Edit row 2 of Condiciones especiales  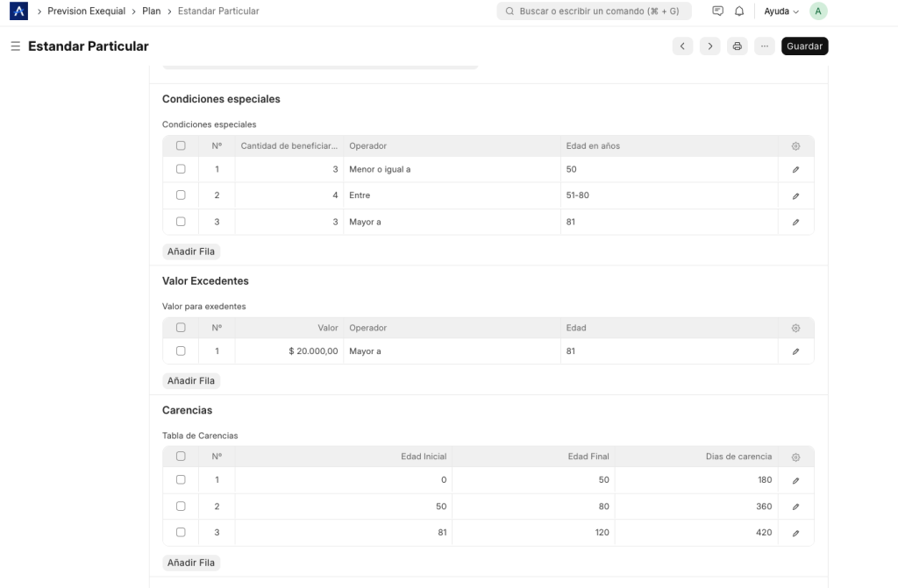[795, 195]
